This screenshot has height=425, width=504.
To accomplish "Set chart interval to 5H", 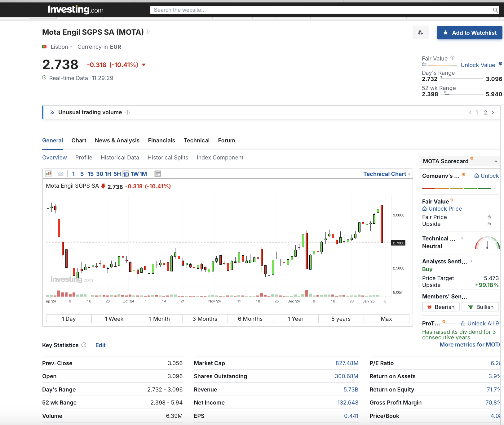I will [117, 174].
